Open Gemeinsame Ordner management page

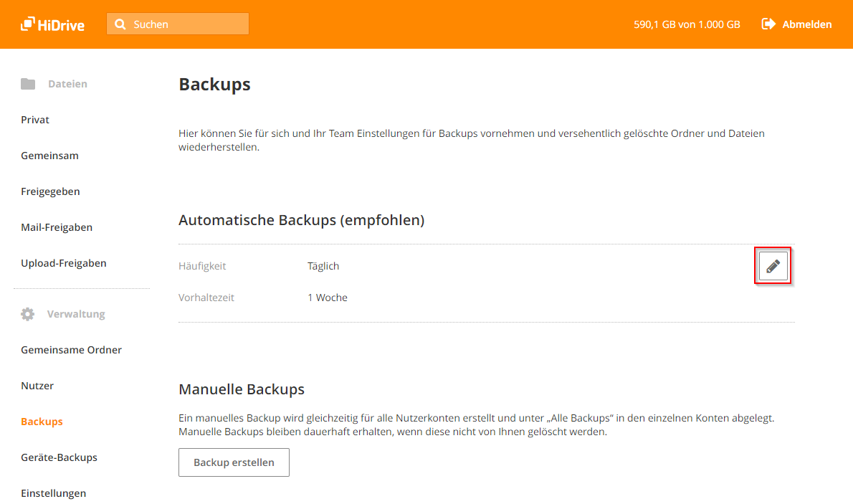pyautogui.click(x=71, y=350)
